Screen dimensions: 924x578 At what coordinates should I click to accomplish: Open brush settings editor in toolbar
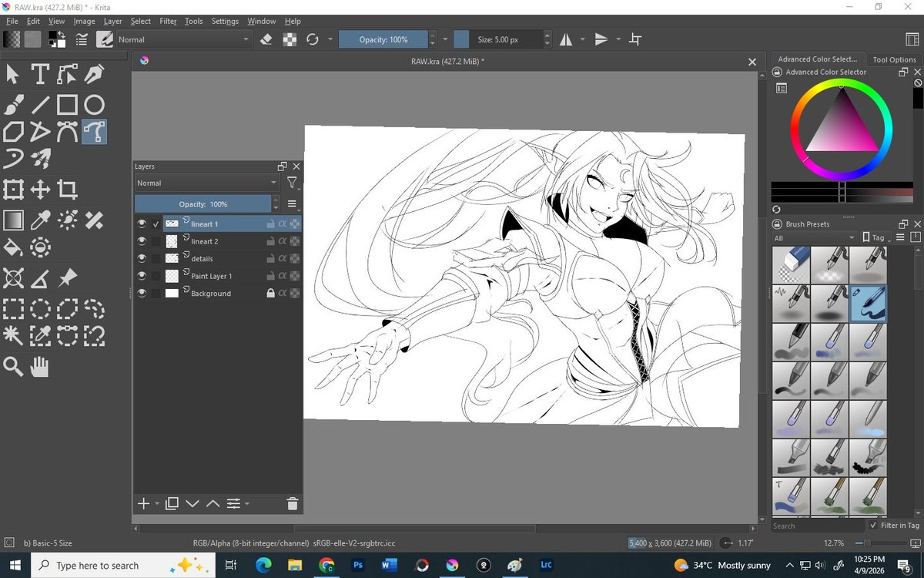tap(82, 39)
